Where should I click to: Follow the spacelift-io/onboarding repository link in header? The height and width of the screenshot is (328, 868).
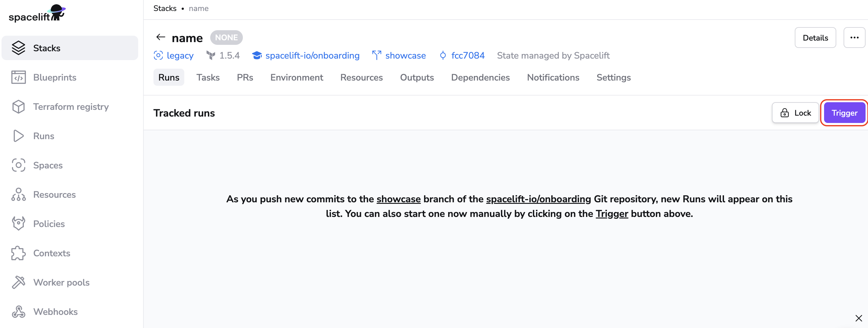pos(312,56)
